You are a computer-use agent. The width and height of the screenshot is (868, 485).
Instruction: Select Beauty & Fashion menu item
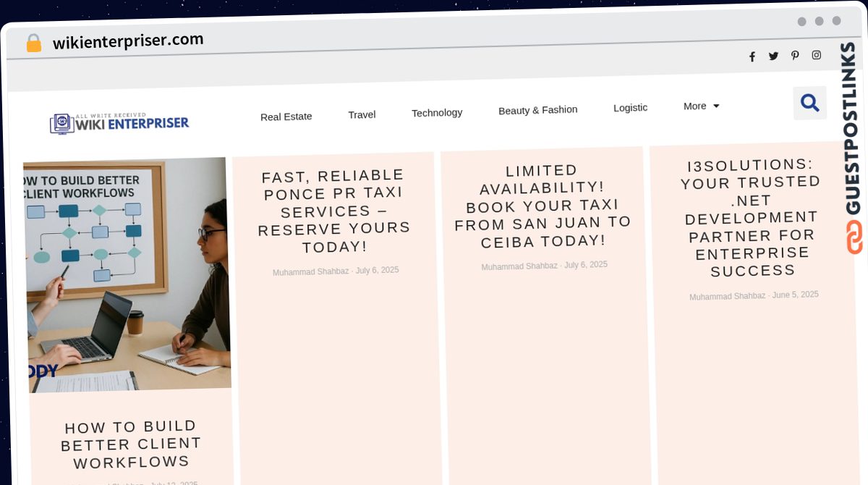(x=538, y=110)
